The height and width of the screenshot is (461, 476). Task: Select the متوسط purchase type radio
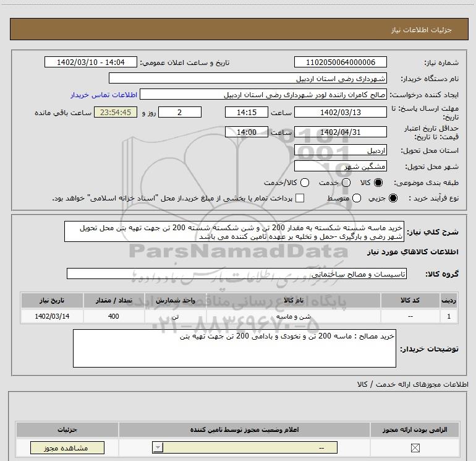(x=357, y=199)
